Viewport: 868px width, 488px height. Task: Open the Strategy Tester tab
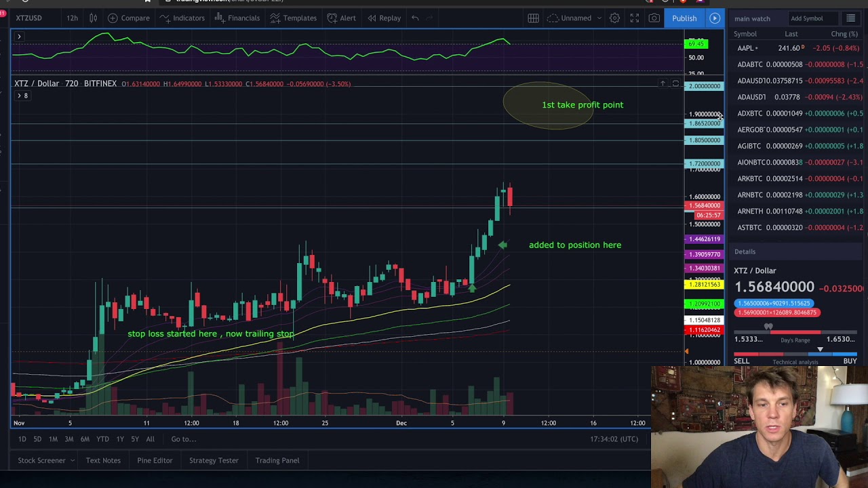pyautogui.click(x=214, y=460)
